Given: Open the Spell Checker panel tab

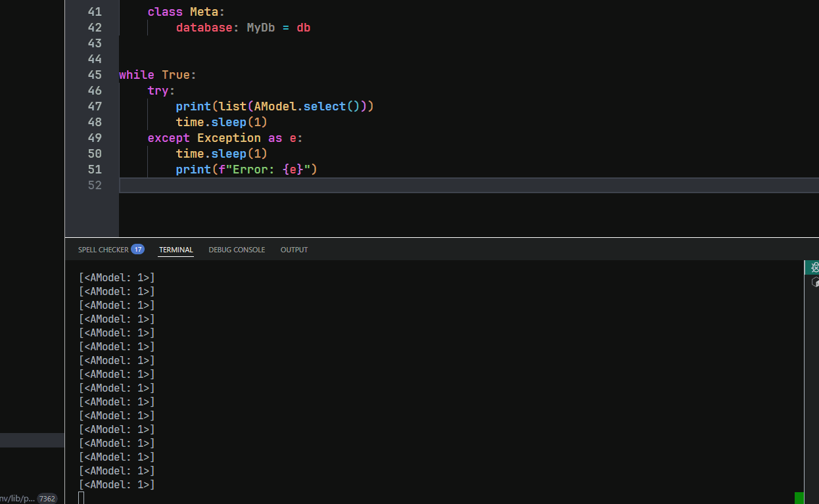Looking at the screenshot, I should pyautogui.click(x=103, y=250).
